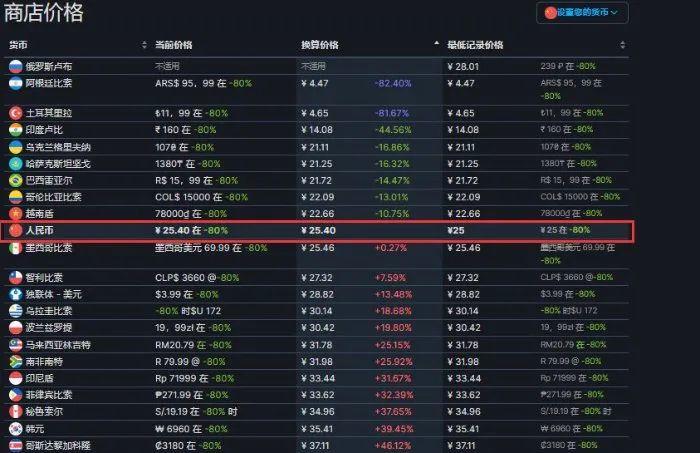Screen dimensions: 700x453
Task: Sort using the 换算价格 column arrow
Action: 436,43
